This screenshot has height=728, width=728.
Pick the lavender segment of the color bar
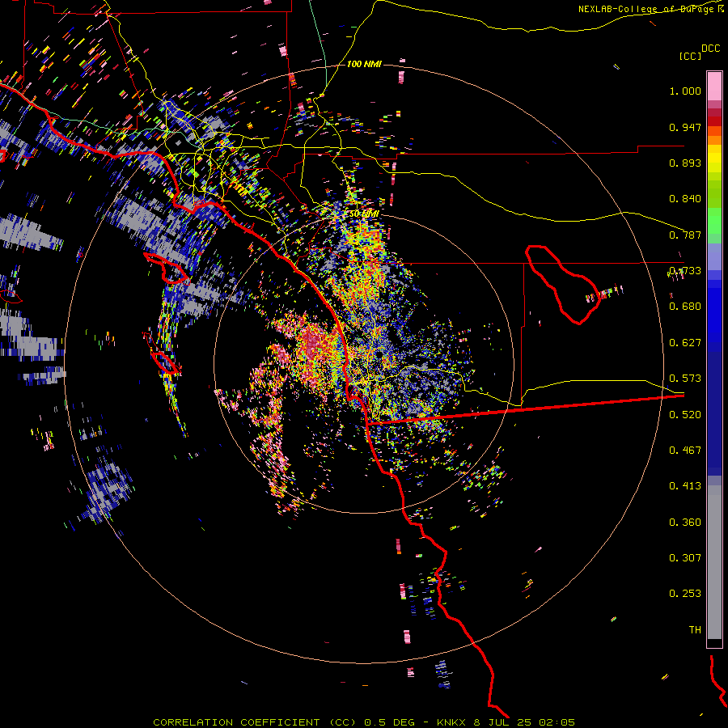pos(714,258)
